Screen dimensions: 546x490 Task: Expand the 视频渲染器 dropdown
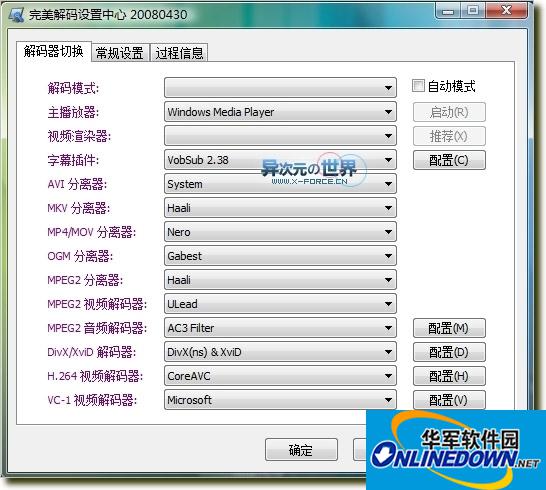coord(280,136)
